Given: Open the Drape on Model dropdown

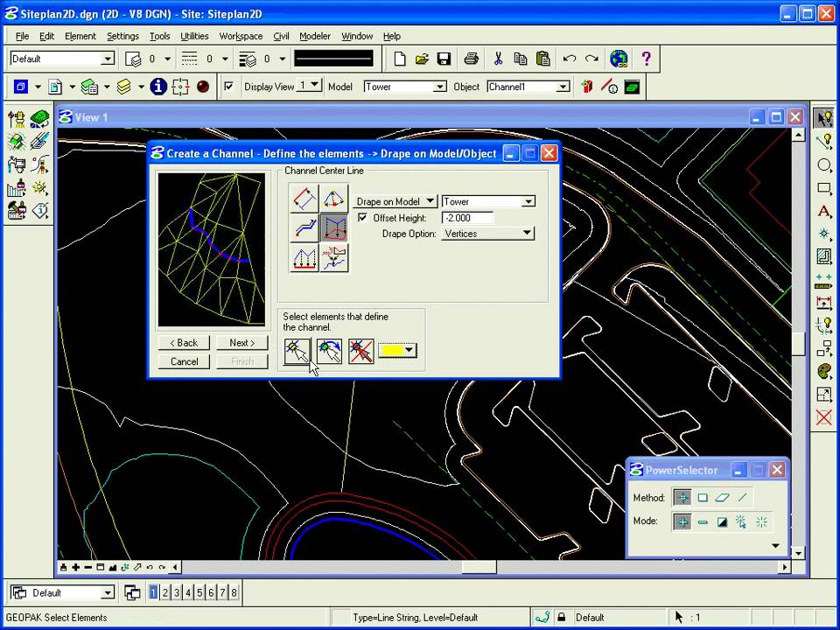Looking at the screenshot, I should tap(395, 201).
